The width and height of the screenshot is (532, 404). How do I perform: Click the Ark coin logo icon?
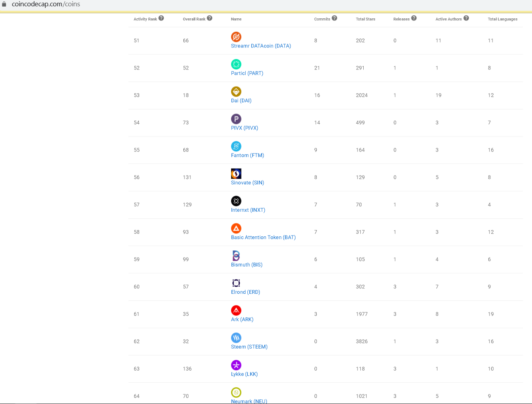tap(236, 310)
